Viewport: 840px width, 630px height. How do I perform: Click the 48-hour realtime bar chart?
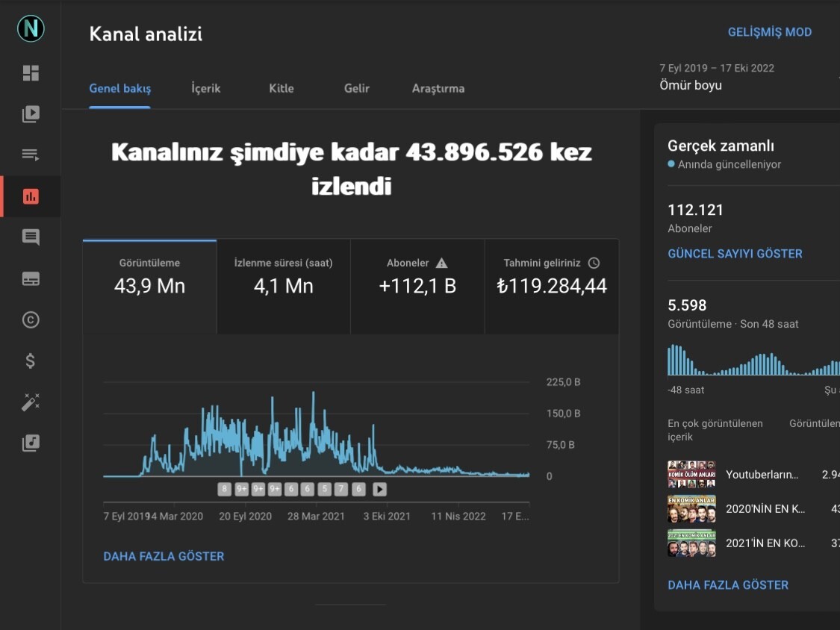[753, 360]
